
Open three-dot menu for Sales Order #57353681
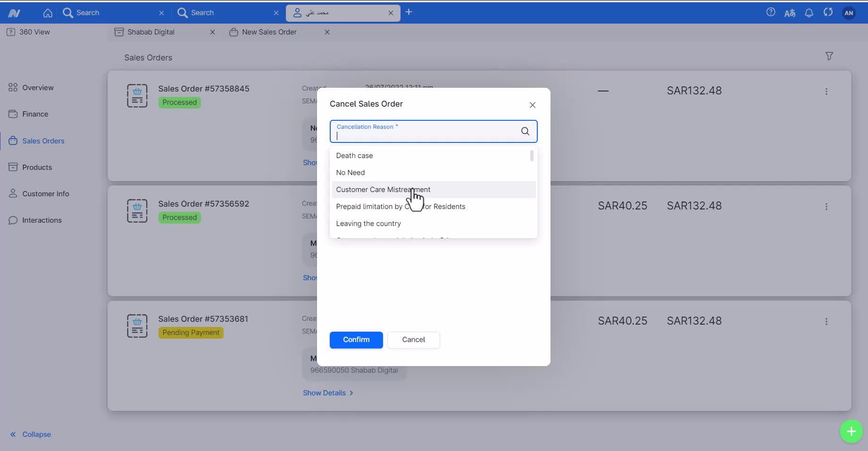(826, 322)
